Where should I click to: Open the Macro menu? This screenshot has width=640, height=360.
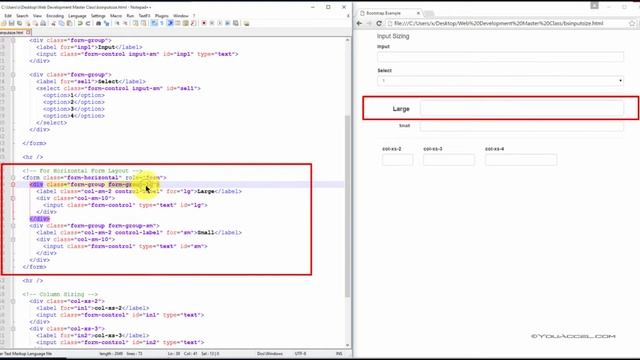116,16
